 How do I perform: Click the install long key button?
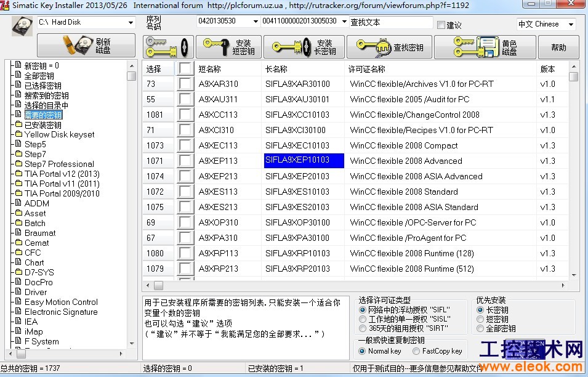point(304,47)
